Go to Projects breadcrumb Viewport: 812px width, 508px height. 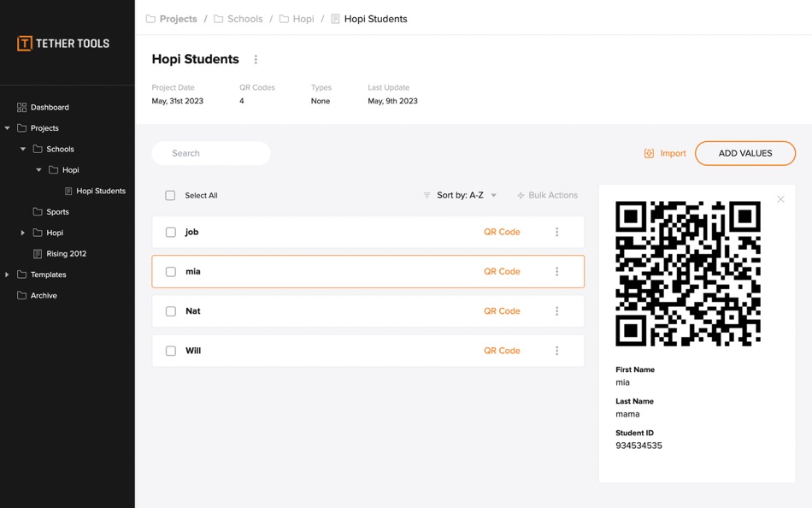(x=178, y=19)
